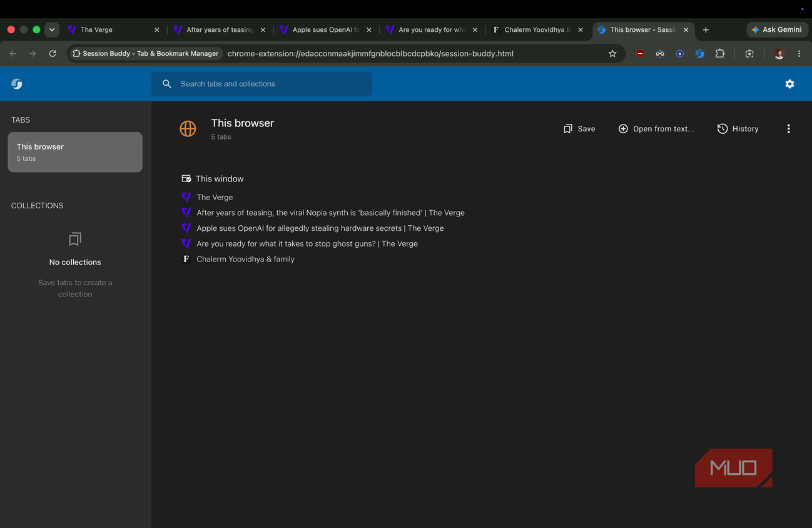Close the Apple sues OpenAI tab

(x=369, y=30)
